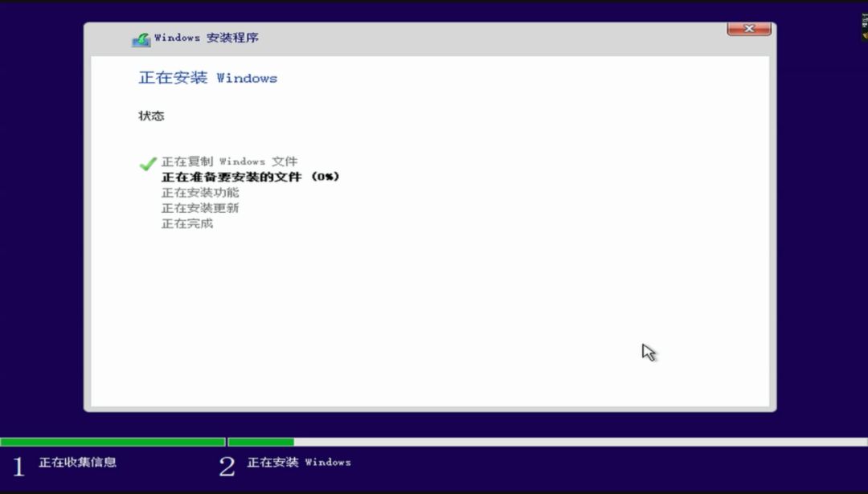The width and height of the screenshot is (868, 494).
Task: Click the "正在收集信息" stage label
Action: click(x=77, y=462)
